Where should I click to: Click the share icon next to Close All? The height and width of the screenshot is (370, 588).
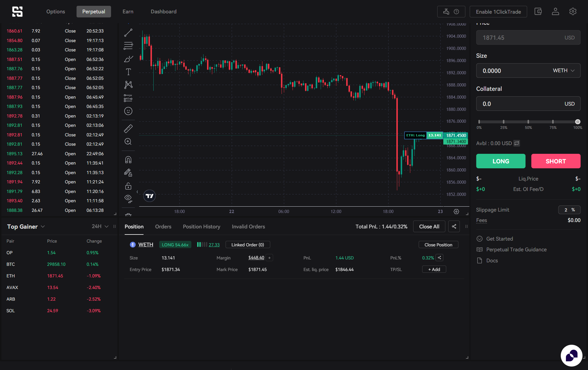454,227
